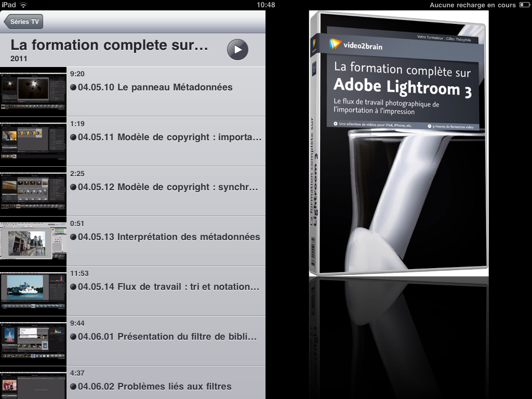Select episode 04.06.01 Présentation du filtre de bibli…
The width and height of the screenshot is (532, 399).
[132, 341]
